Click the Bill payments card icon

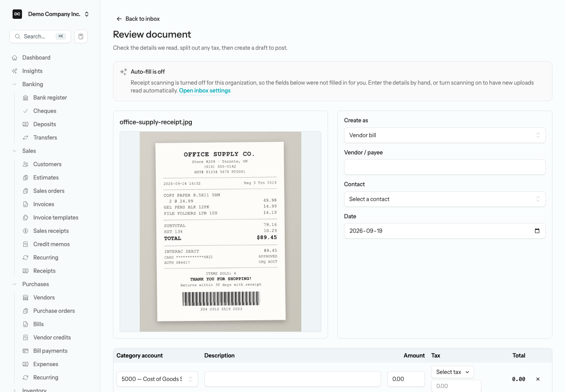coord(26,351)
